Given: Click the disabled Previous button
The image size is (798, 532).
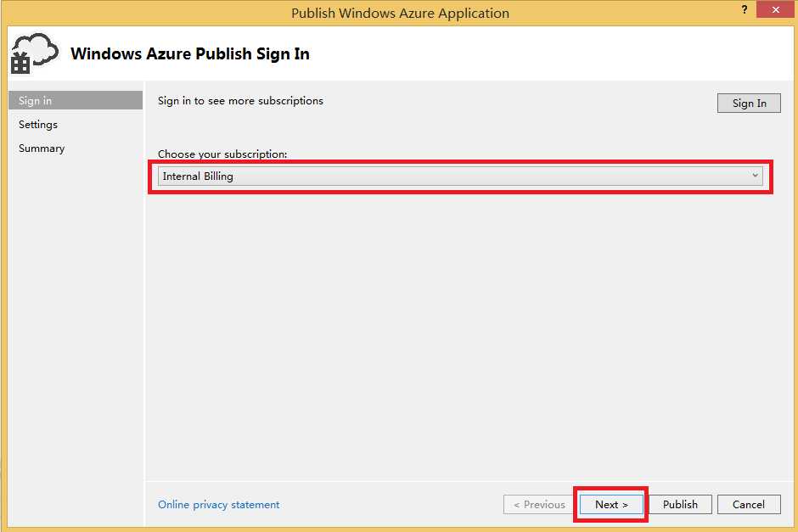Looking at the screenshot, I should click(539, 505).
